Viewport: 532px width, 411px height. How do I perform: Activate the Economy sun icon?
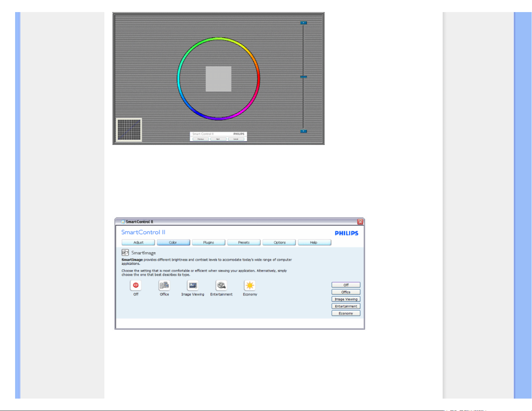pyautogui.click(x=250, y=285)
